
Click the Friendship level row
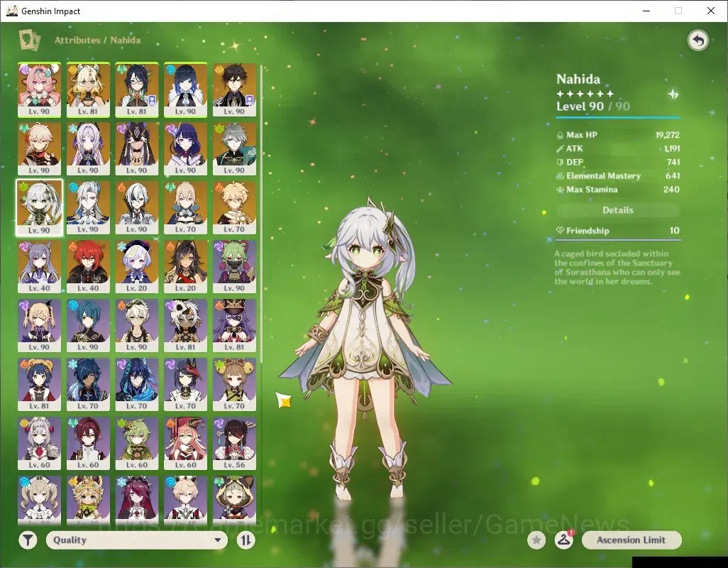point(618,231)
